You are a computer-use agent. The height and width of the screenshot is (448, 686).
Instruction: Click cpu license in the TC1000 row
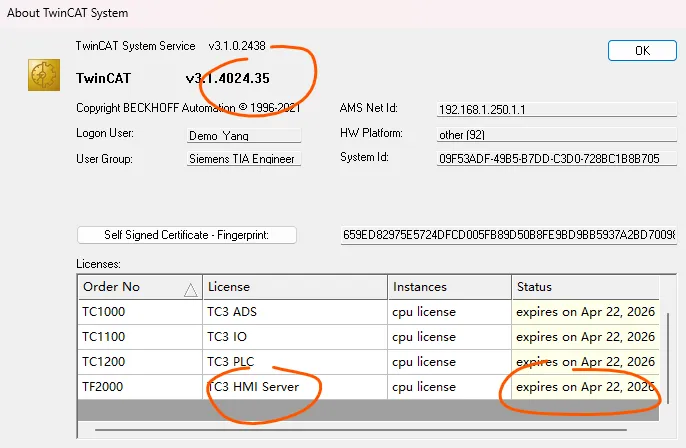click(x=449, y=312)
